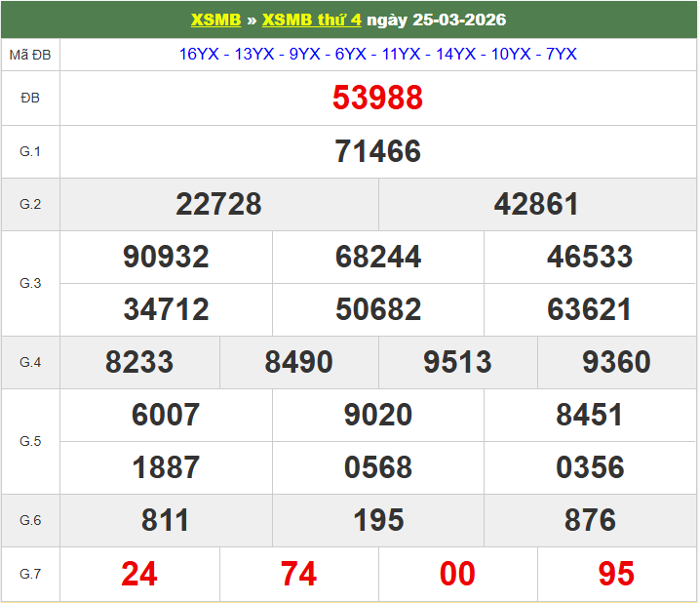
Task: Select the G.2 result 22728
Action: point(218,204)
